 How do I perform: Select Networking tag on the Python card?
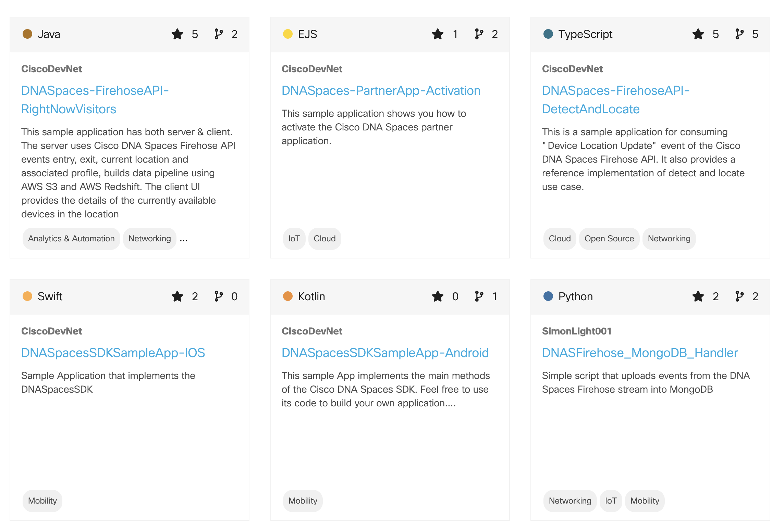click(570, 501)
